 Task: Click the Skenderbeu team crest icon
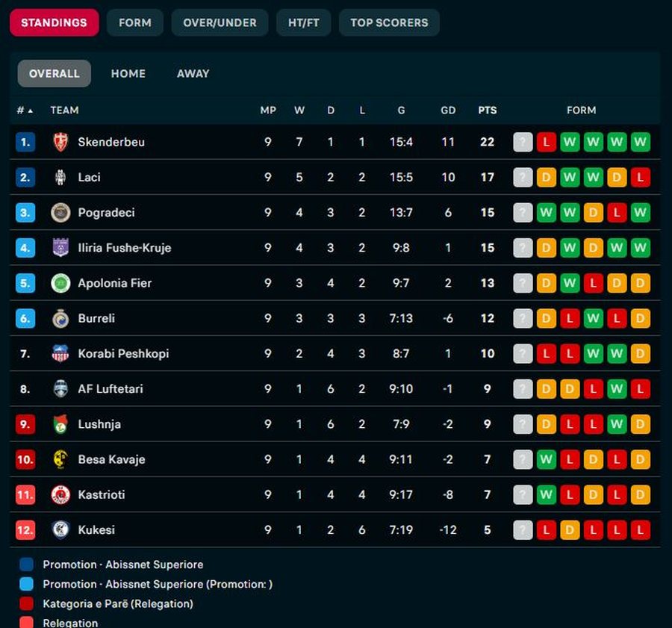[60, 142]
